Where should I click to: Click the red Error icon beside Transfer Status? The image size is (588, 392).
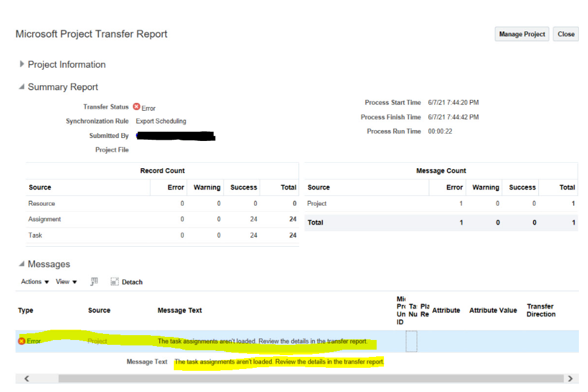137,108
